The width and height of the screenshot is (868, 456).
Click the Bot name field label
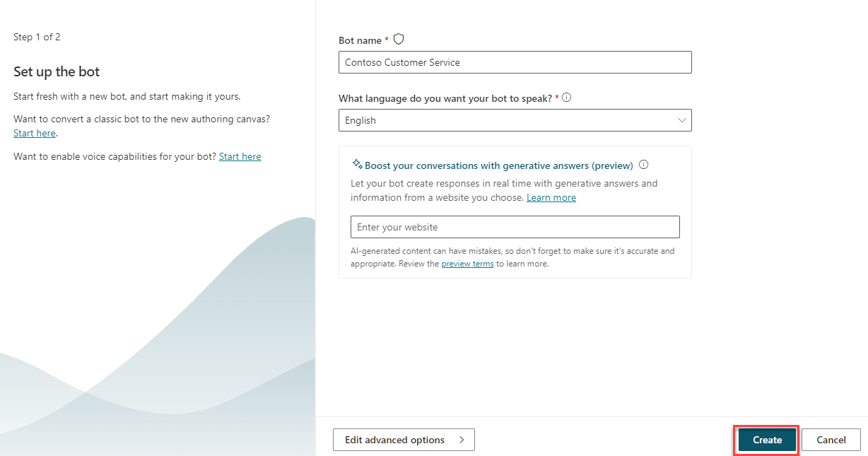(x=360, y=40)
